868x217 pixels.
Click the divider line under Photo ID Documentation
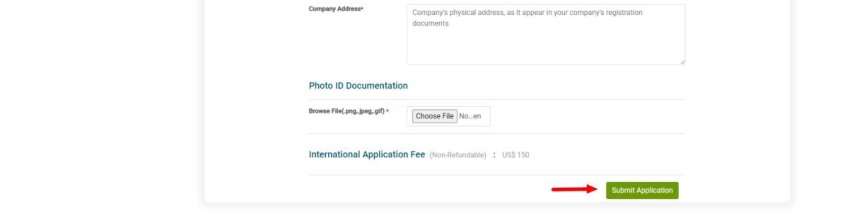tap(496, 99)
